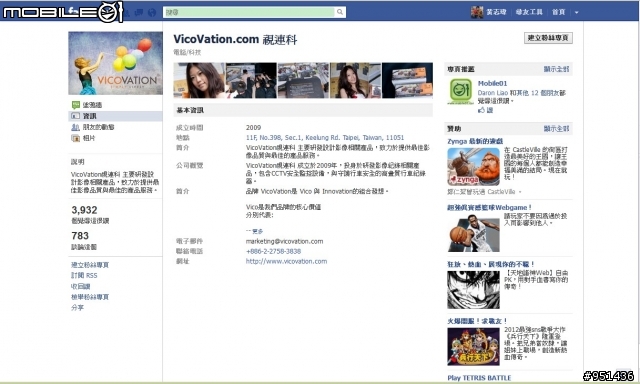Click the 783 talking-about-this count
640x384 pixels.
(80, 236)
